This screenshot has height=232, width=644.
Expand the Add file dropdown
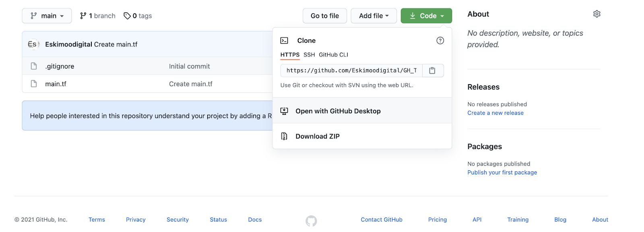(374, 16)
